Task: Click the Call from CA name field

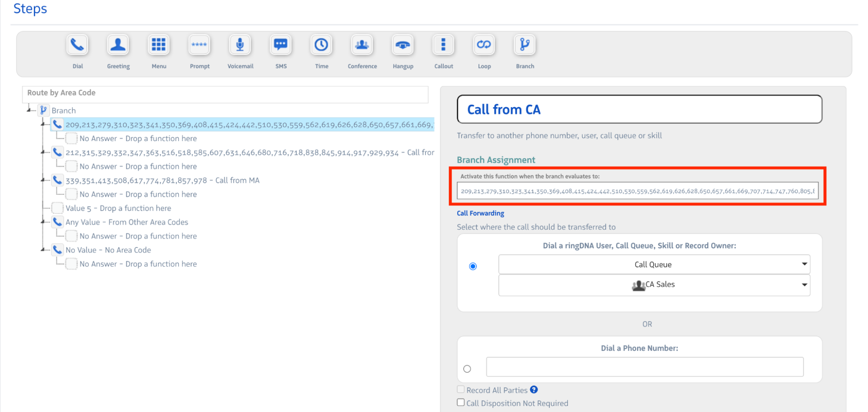Action: coord(639,109)
